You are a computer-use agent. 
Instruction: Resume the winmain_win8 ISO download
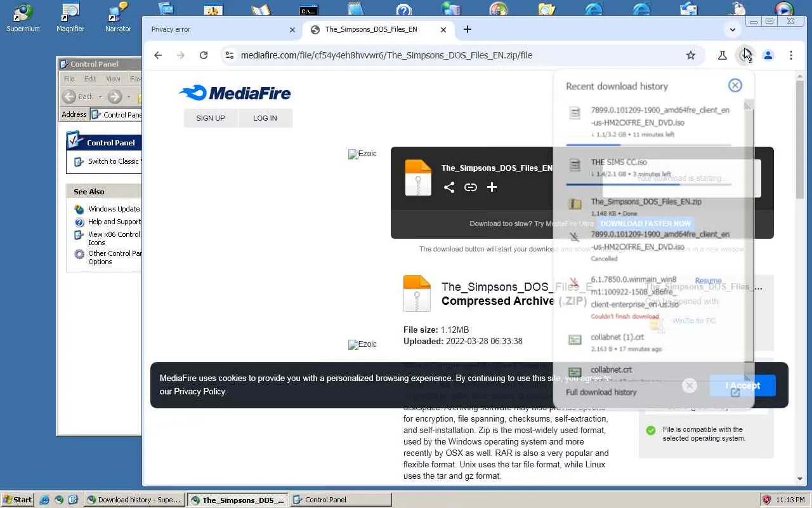coord(708,281)
